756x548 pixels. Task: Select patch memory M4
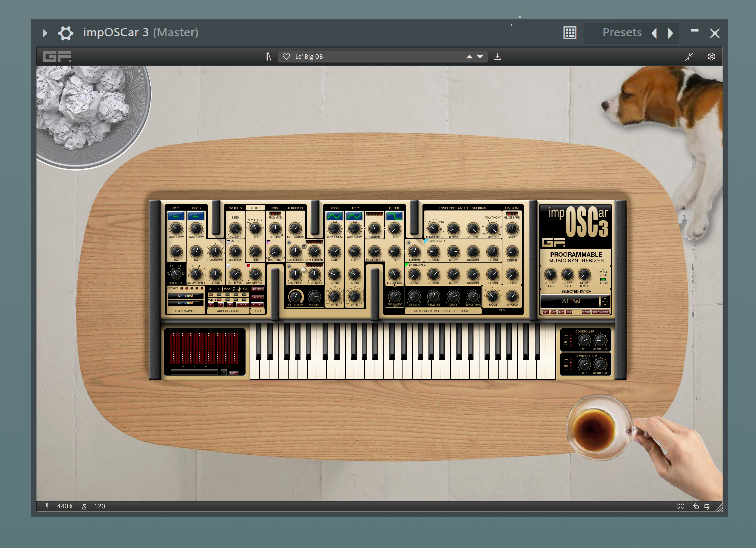[569, 312]
